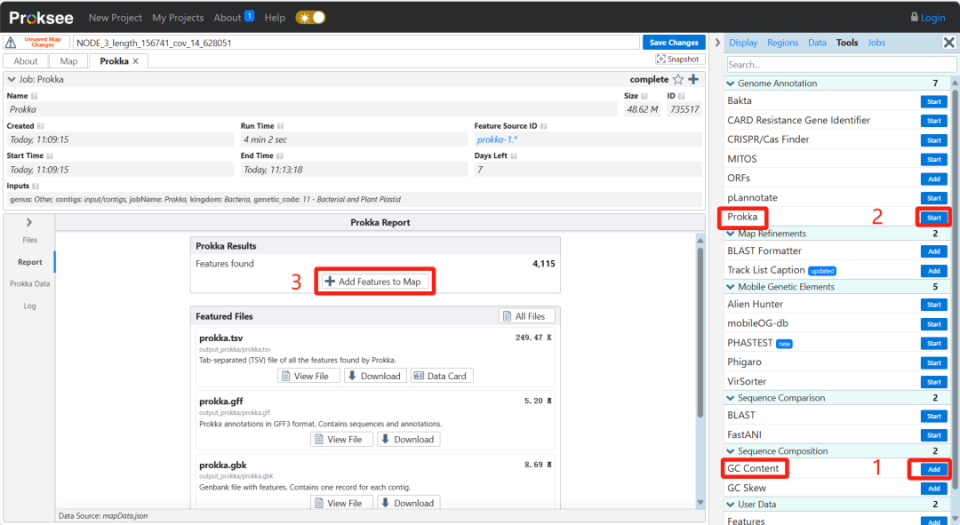Start the Phigaro tool
The height and width of the screenshot is (525, 960).
(934, 362)
